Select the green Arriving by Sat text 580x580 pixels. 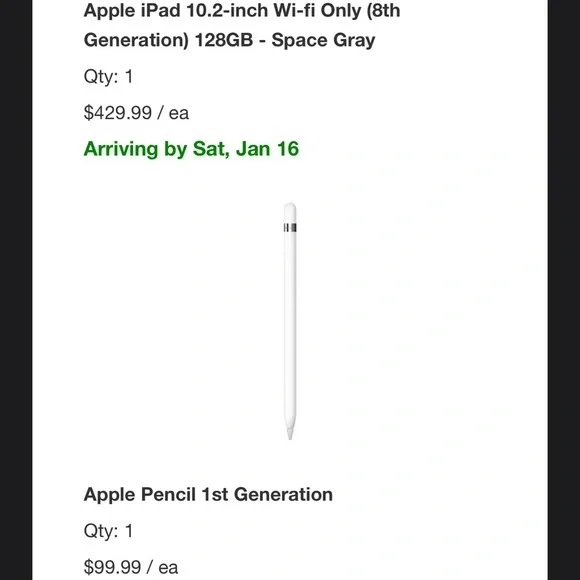pyautogui.click(x=191, y=149)
